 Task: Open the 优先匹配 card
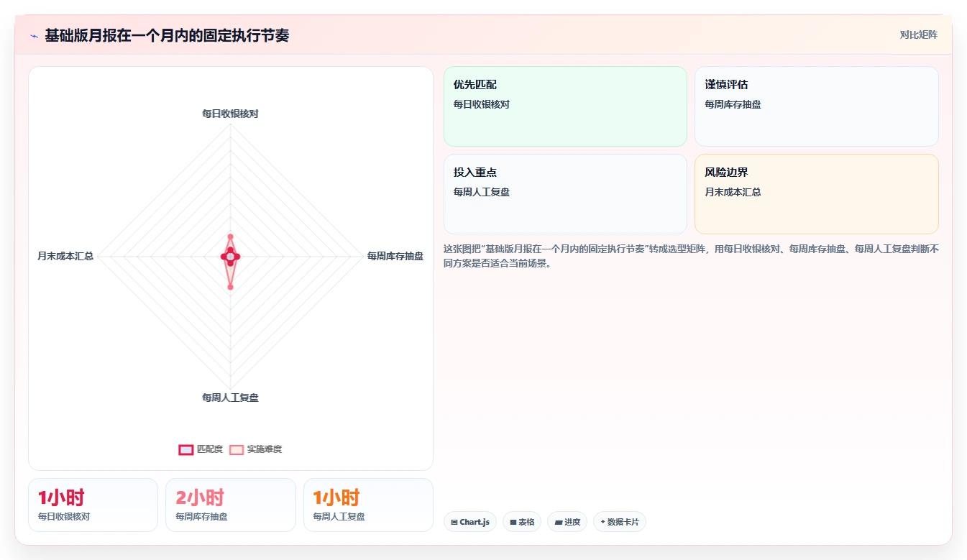[x=565, y=106]
